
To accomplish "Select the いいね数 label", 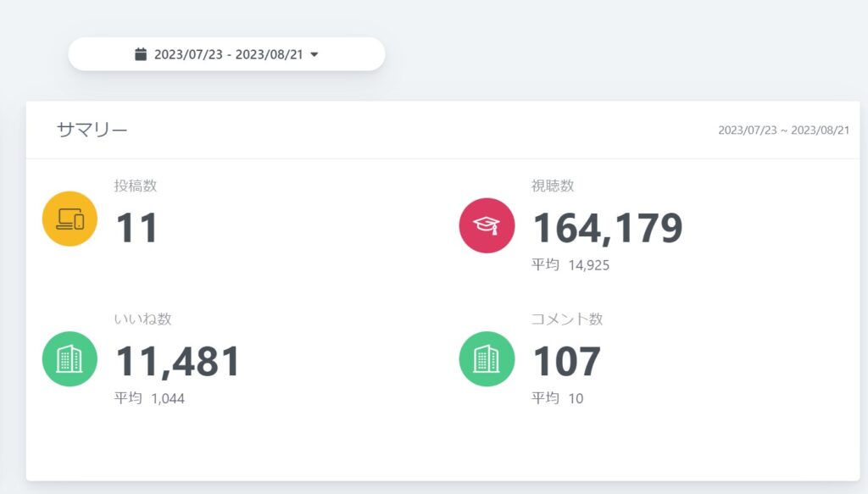I will tap(142, 319).
